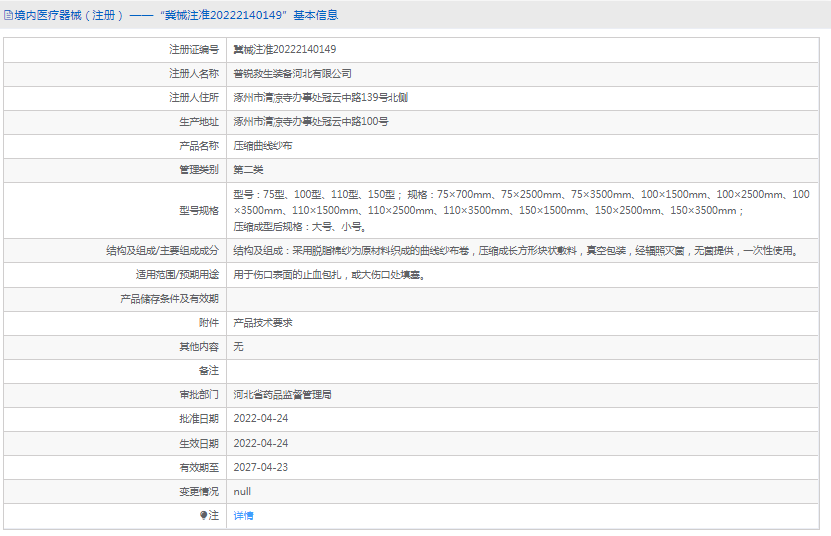This screenshot has width=831, height=536.
Task: Click the 管理类别 label
Action: click(199, 170)
